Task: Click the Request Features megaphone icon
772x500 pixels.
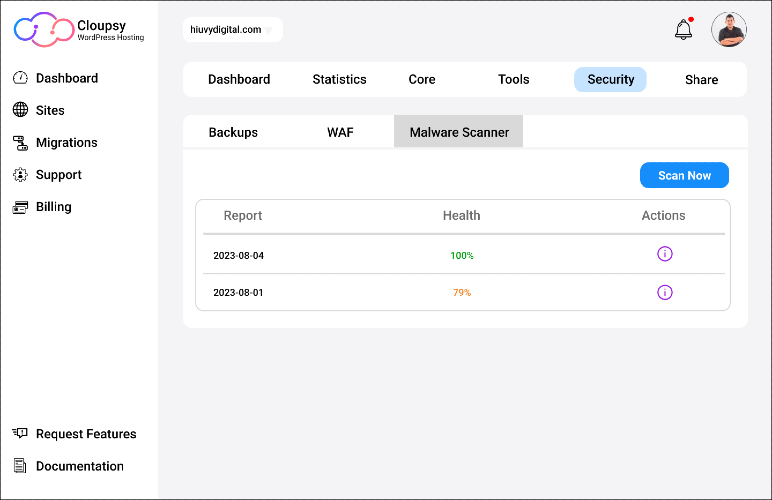Action: (20, 434)
